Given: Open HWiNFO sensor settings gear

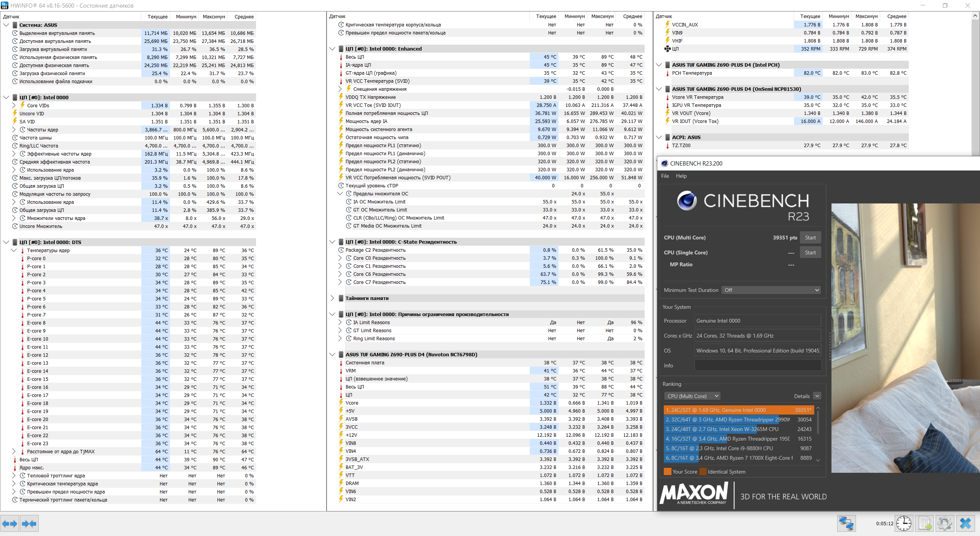Looking at the screenshot, I should 944,523.
